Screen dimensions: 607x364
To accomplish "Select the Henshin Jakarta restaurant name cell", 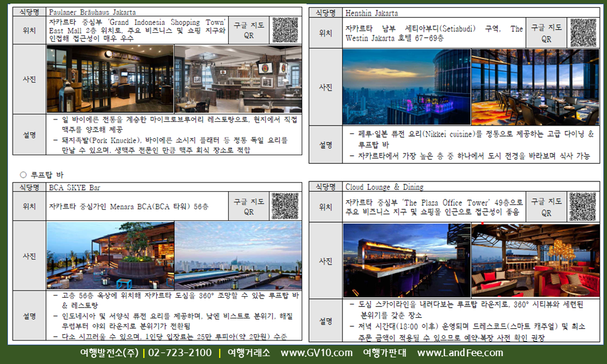I will pos(371,12).
